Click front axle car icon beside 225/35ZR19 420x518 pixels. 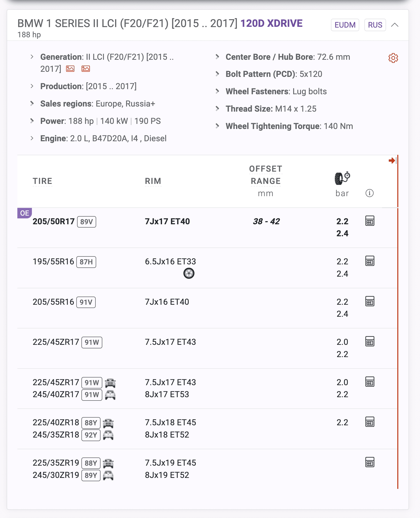(108, 463)
